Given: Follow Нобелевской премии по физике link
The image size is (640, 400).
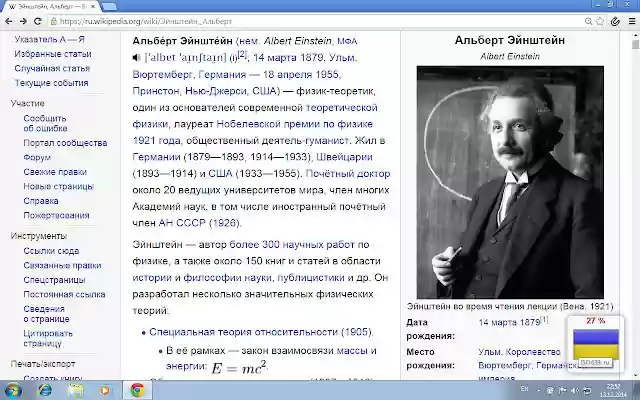Looking at the screenshot, I should [294, 124].
